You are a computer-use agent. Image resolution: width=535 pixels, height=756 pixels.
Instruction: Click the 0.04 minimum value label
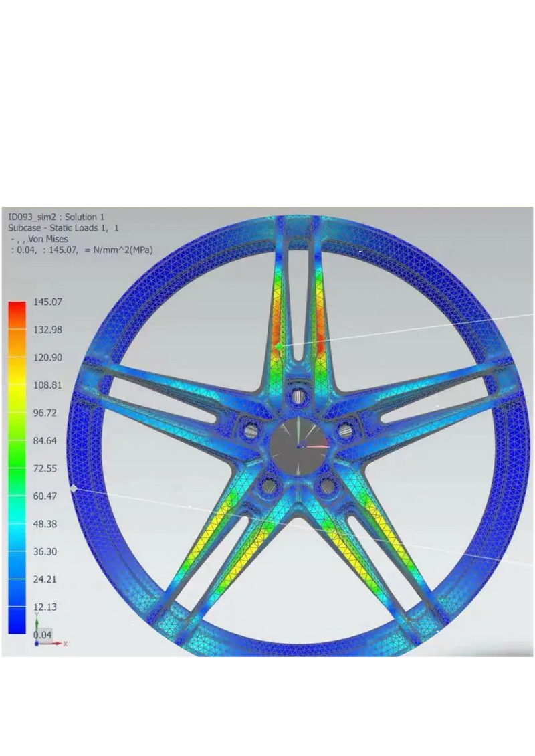(x=42, y=634)
